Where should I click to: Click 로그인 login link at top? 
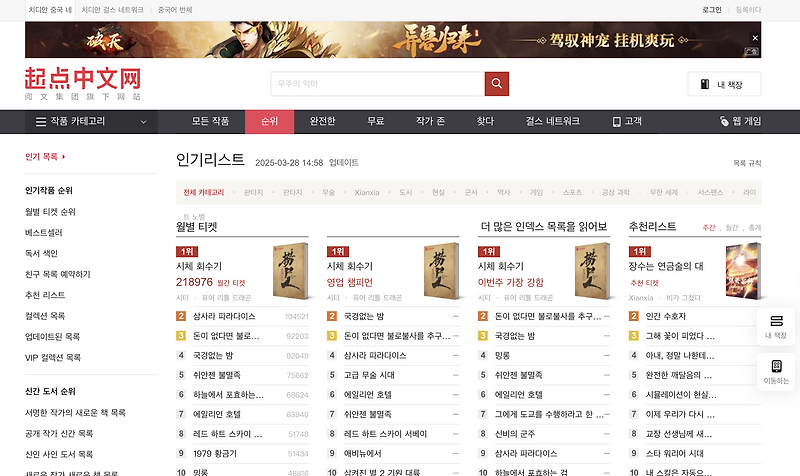712,10
